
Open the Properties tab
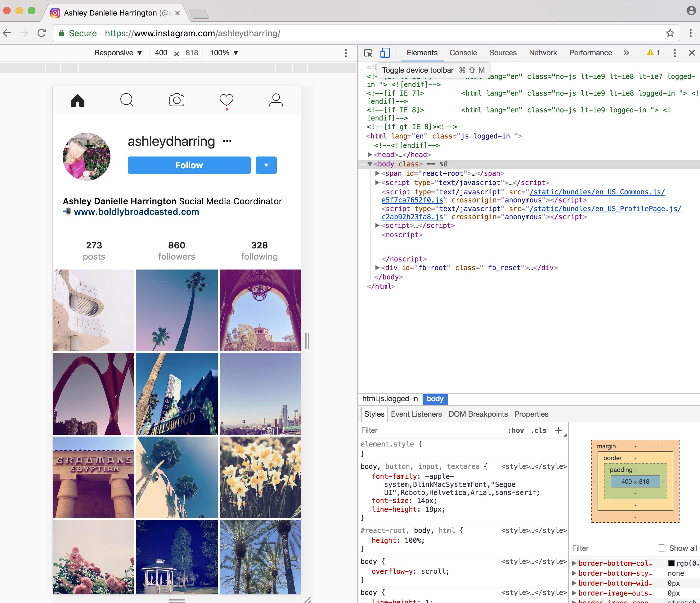(x=532, y=414)
